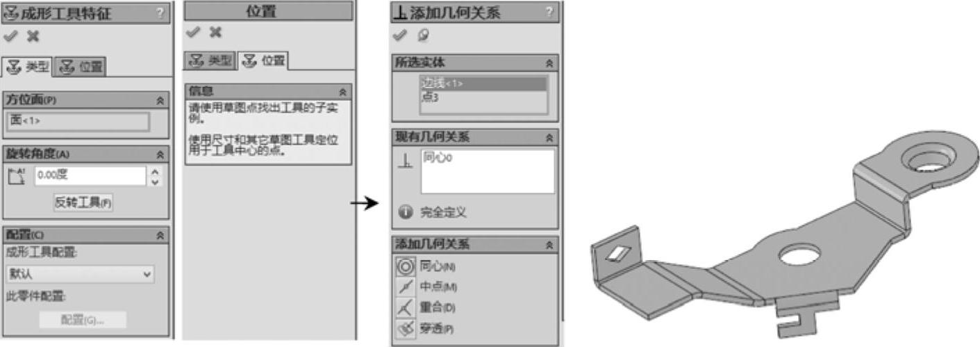The height and width of the screenshot is (347, 980).
Task: Switch to the 位置 tab in left panel
Action: tap(81, 67)
